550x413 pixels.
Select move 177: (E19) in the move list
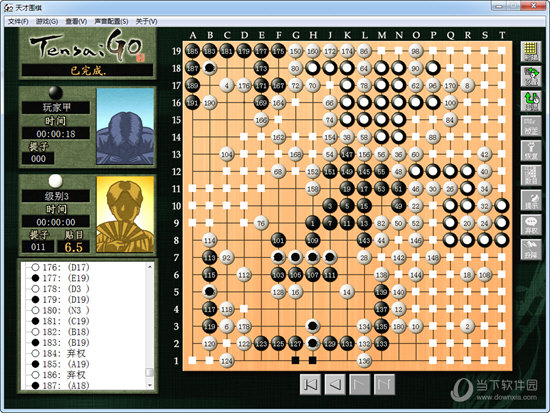coord(60,278)
